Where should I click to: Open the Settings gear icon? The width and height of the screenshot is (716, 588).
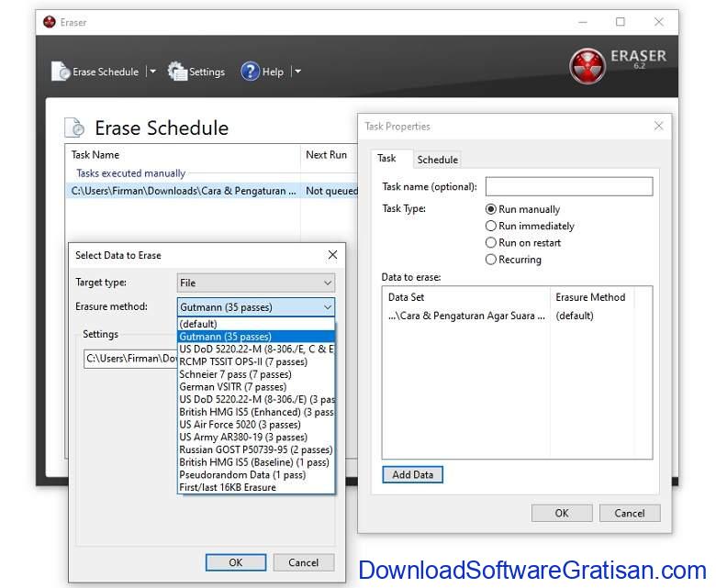(x=177, y=72)
